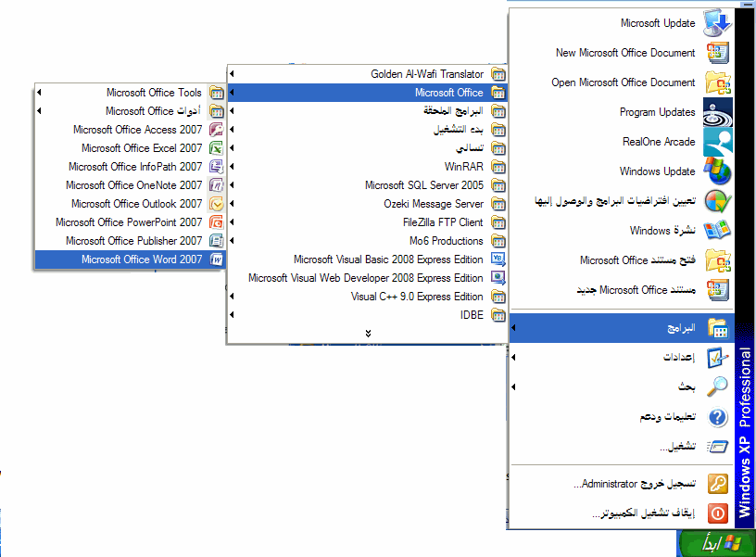This screenshot has width=756, height=557.
Task: Click the Microsoft Office Access 2007 icon
Action: (216, 130)
